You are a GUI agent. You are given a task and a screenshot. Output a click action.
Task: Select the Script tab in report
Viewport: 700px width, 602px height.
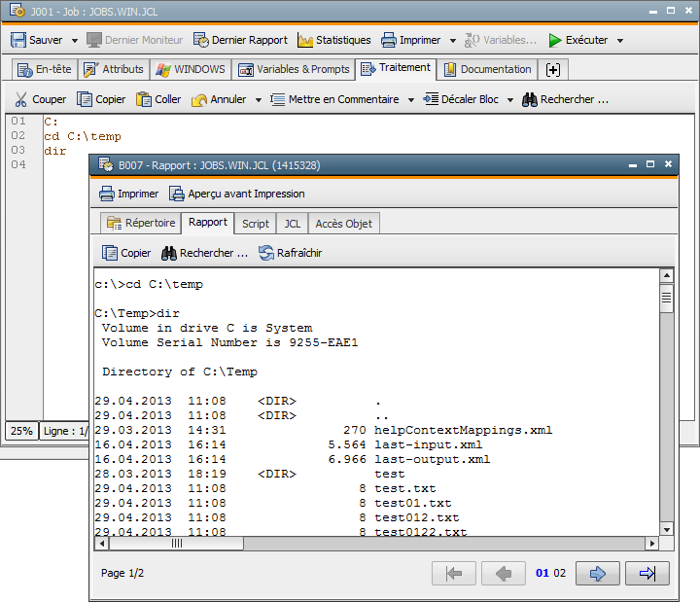pyautogui.click(x=256, y=223)
